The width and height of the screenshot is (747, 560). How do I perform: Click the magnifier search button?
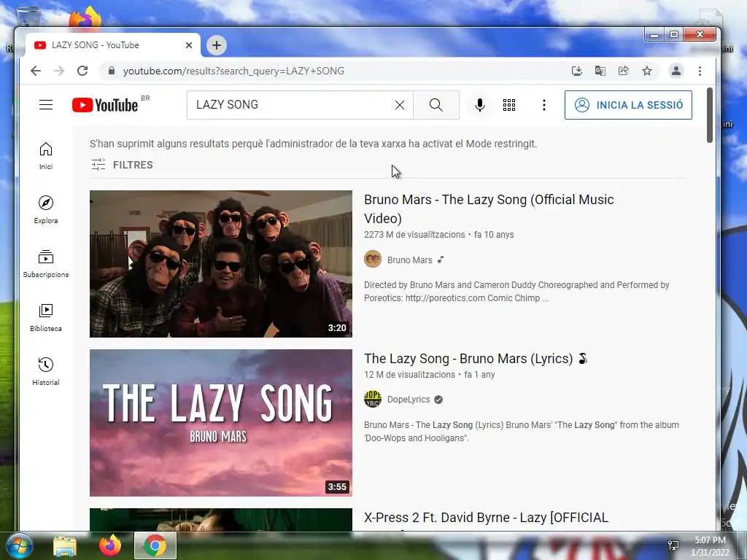click(436, 105)
